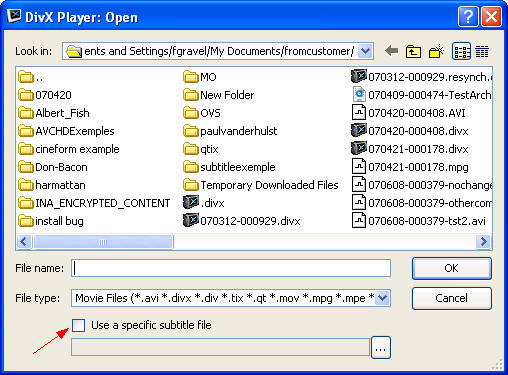Select the 070421-000178.divx file
The image size is (508, 375).
coord(410,149)
